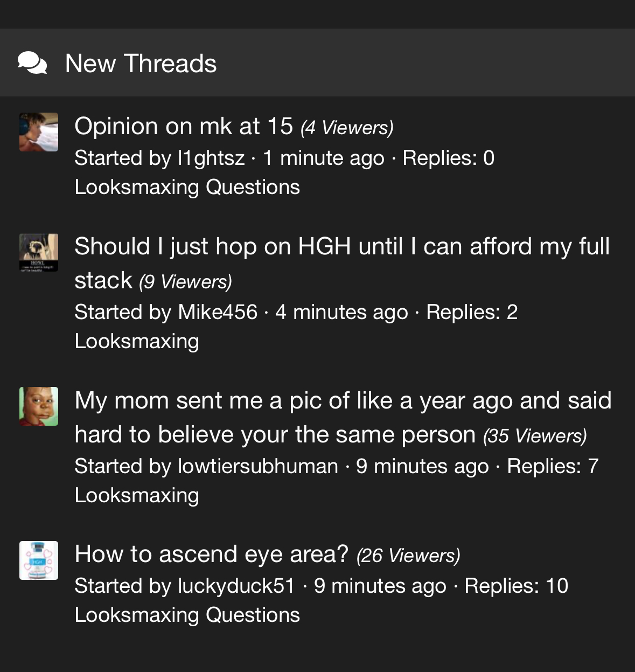The height and width of the screenshot is (672, 635).
Task: Open luckyduck51's HGH vial avatar
Action: tap(39, 560)
